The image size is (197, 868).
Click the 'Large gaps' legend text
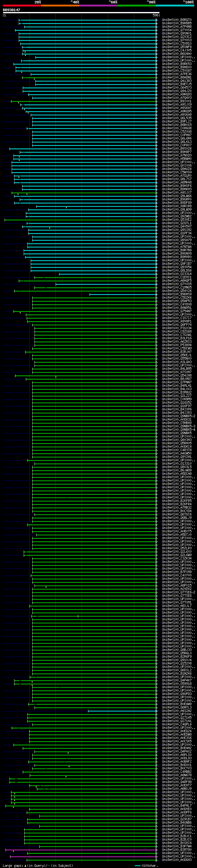point(13,866)
